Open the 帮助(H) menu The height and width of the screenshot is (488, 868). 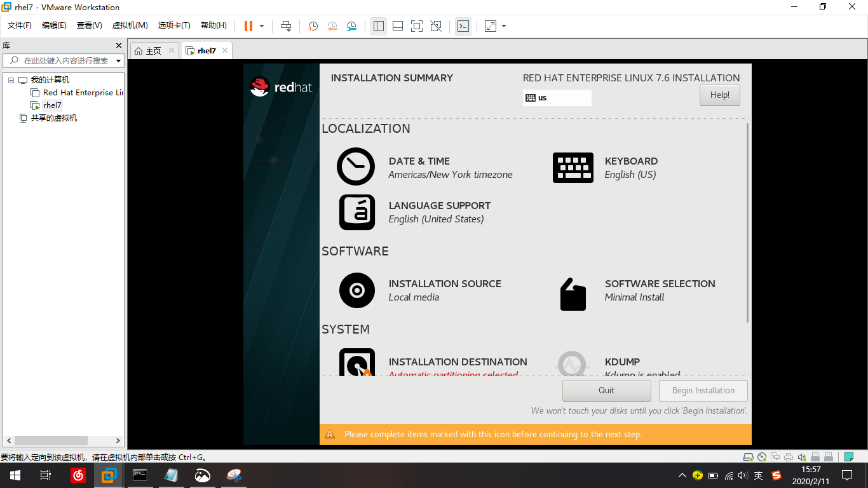[x=214, y=25]
